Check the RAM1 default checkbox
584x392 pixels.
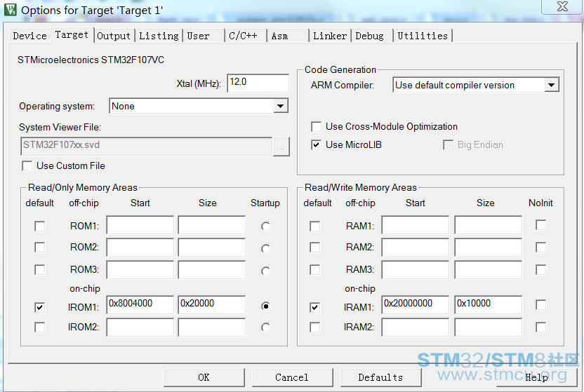pos(315,226)
